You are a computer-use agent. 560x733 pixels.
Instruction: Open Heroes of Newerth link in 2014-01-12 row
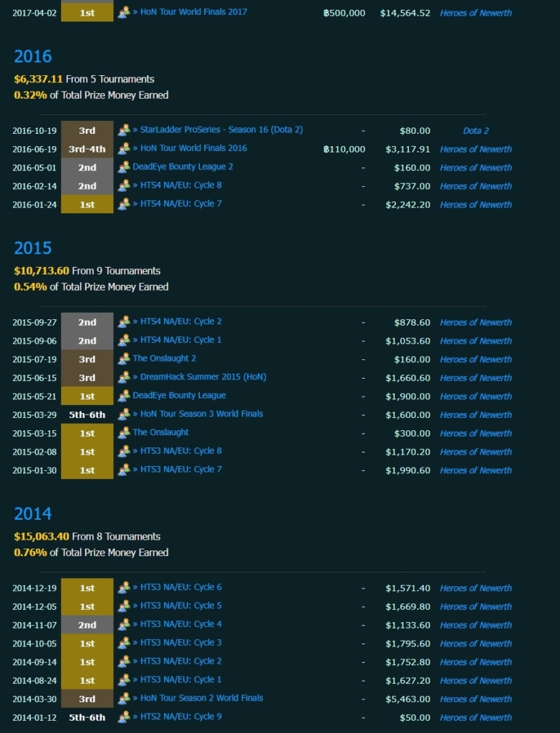coord(475,717)
